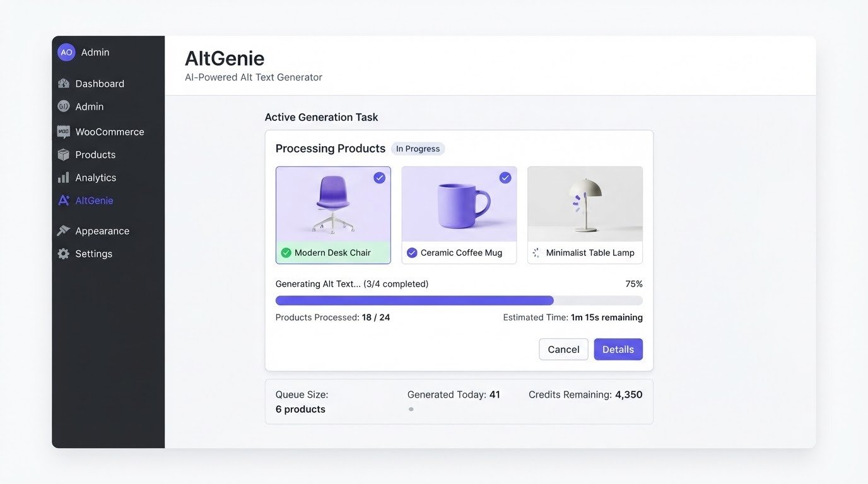Click the alt text generation progress bar
This screenshot has width=868, height=484.
pos(459,301)
